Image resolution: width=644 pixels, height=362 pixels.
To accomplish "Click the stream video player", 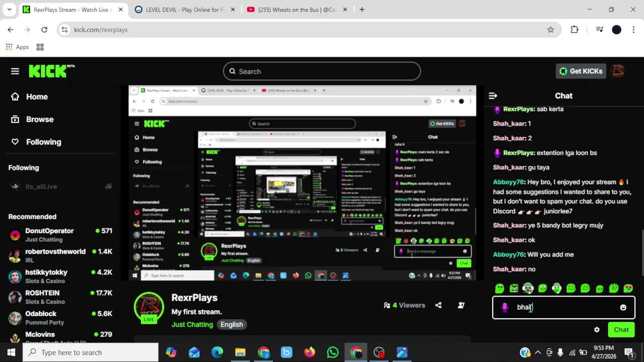I will coord(302,184).
